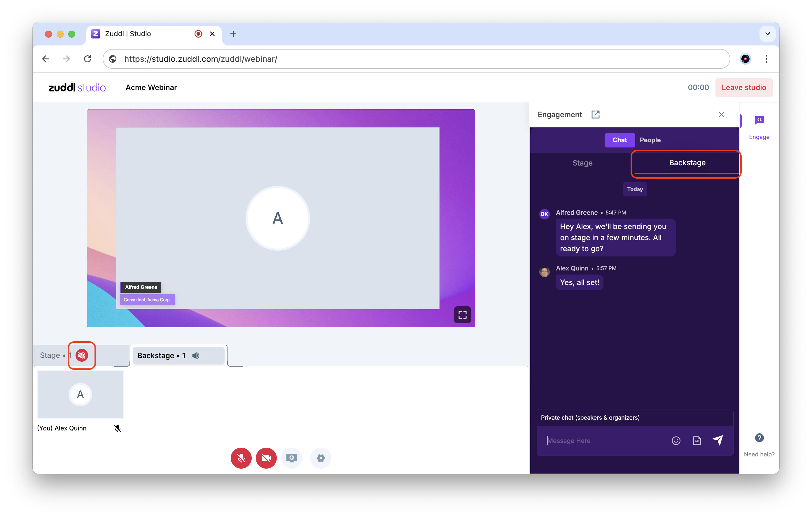Open the browser three-dot menu
The height and width of the screenshot is (517, 812).
click(x=766, y=59)
